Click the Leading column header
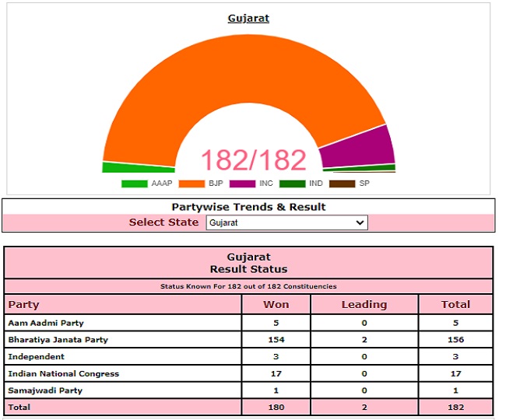 364,305
